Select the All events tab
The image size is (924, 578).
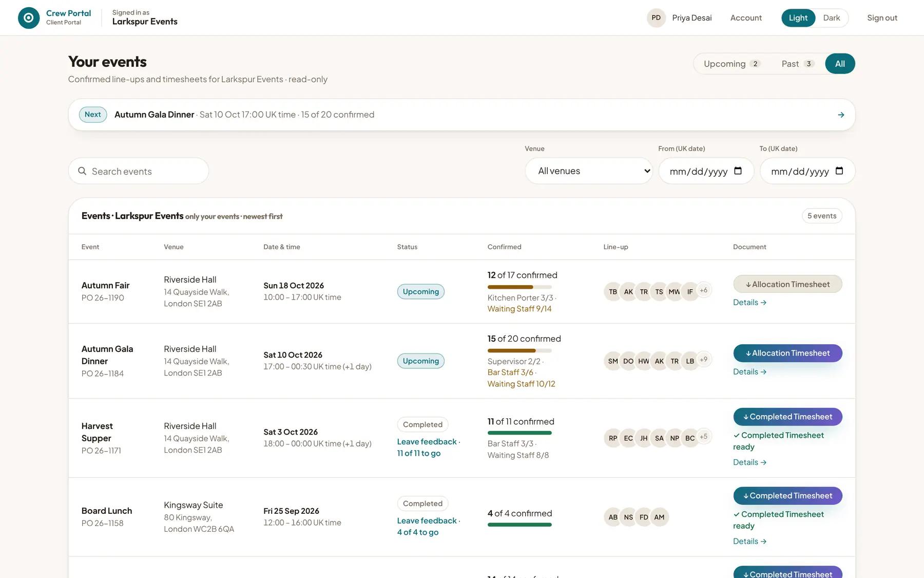[x=840, y=64]
